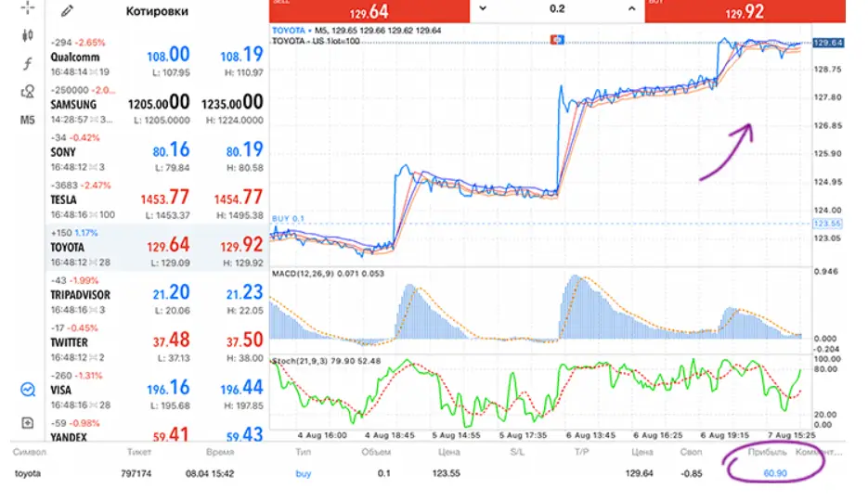Open the indicators list (f icon)
The image size is (868, 501).
(28, 64)
